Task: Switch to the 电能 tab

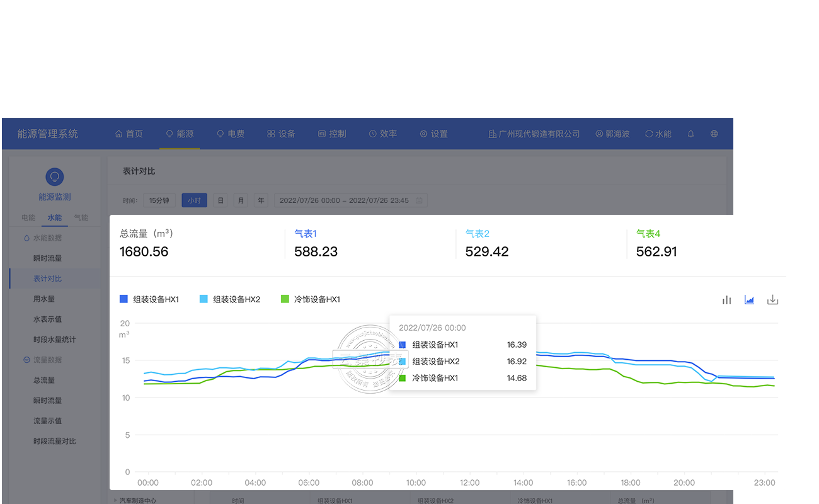Action: pyautogui.click(x=28, y=218)
